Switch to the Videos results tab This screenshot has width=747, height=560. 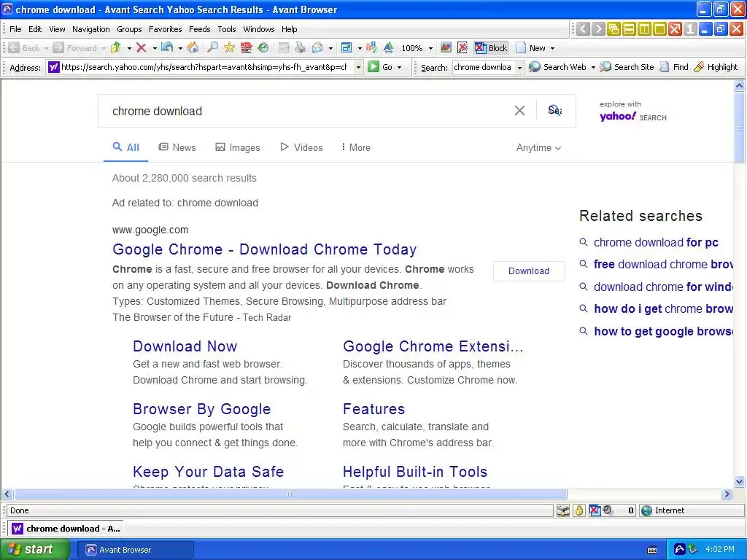click(x=301, y=147)
